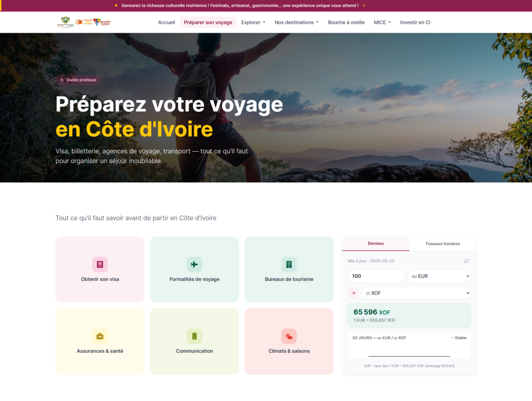Click the airplane icon for Formalités de voyage

pyautogui.click(x=194, y=264)
